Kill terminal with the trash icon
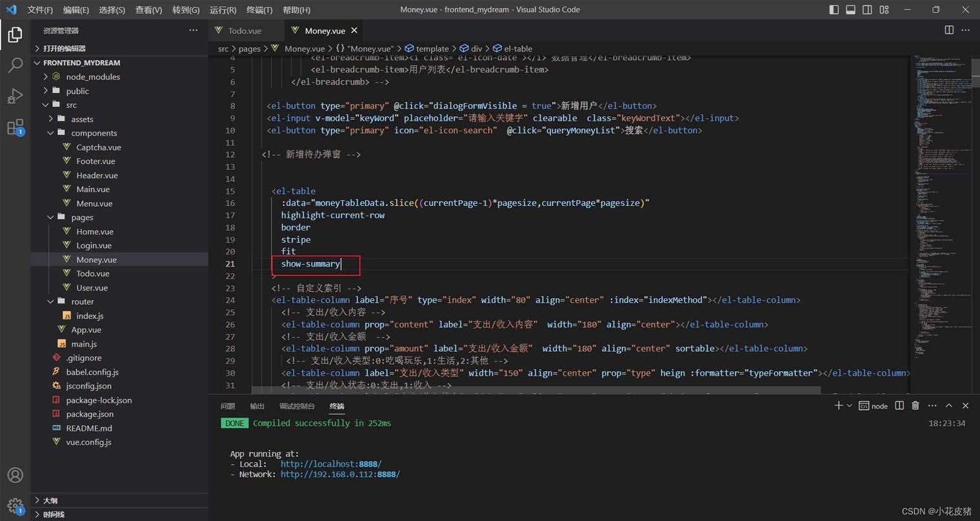 pos(915,405)
